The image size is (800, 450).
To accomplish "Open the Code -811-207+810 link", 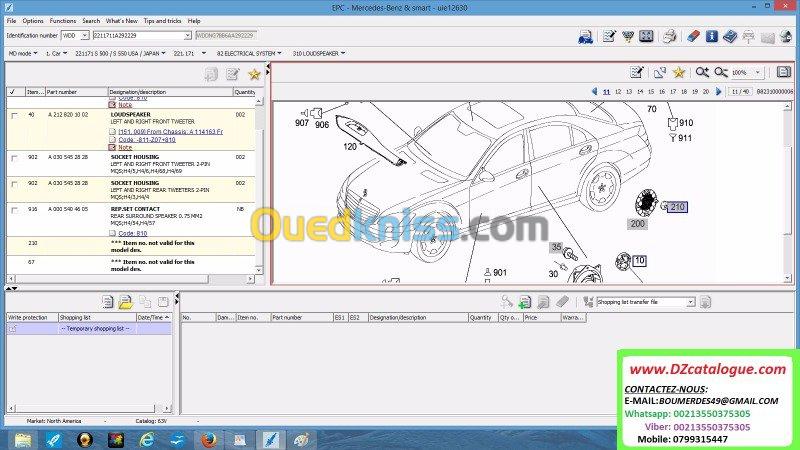I will (x=147, y=139).
